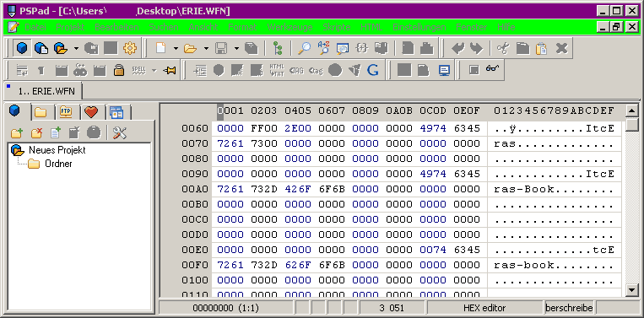Screen dimensions: 644x318
Task: Open the Werkzeuge menu
Action: click(x=290, y=27)
